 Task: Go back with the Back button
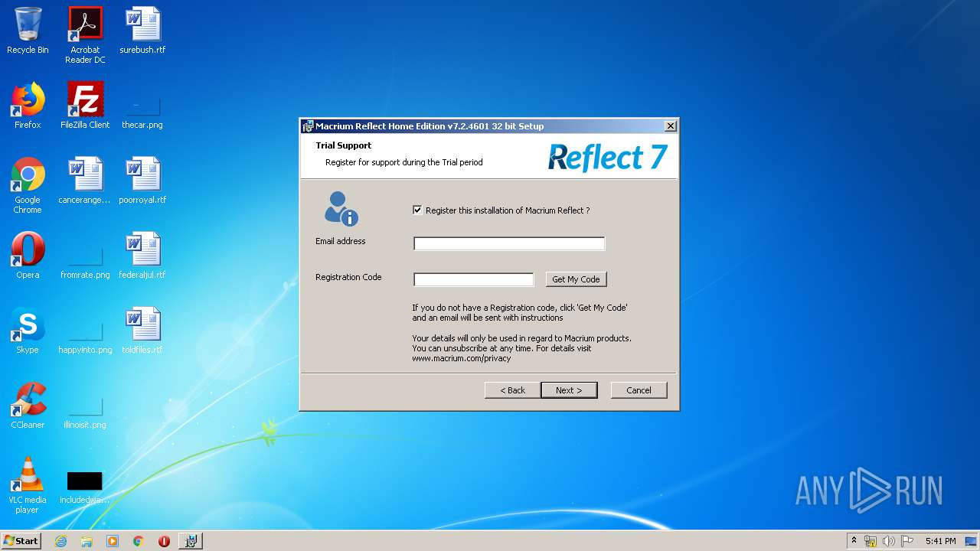(x=513, y=390)
